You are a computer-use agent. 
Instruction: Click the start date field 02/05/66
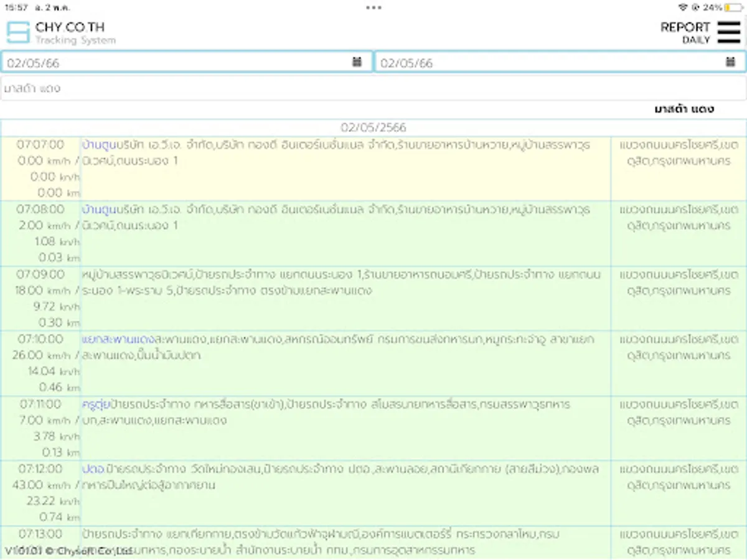pyautogui.click(x=187, y=62)
